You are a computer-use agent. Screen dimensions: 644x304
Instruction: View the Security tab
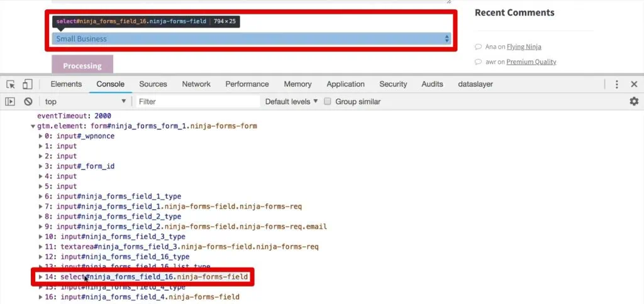pos(393,84)
